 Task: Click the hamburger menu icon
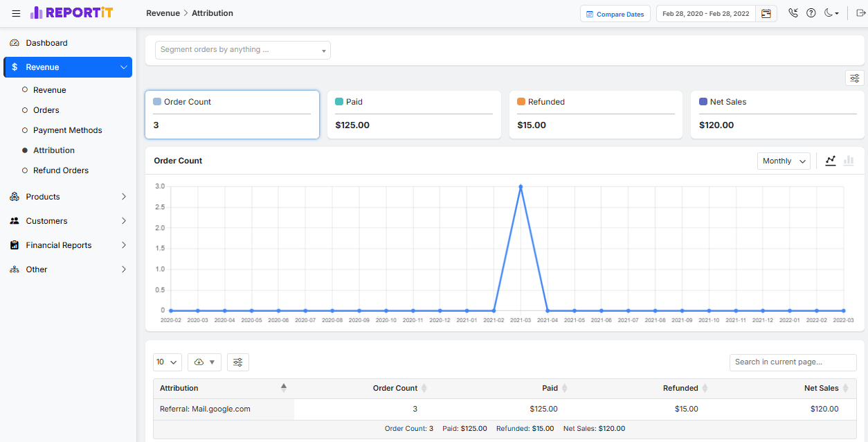tap(16, 13)
